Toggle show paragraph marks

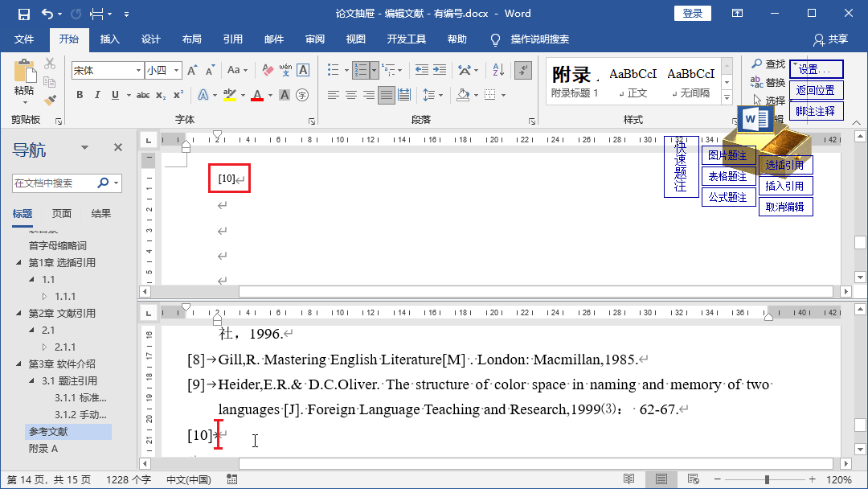coord(523,70)
